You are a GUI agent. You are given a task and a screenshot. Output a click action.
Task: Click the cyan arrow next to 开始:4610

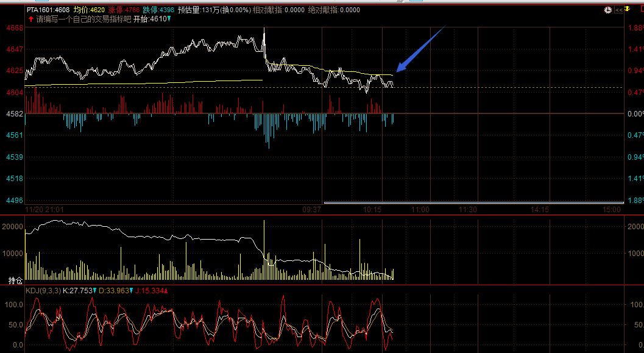(x=169, y=19)
